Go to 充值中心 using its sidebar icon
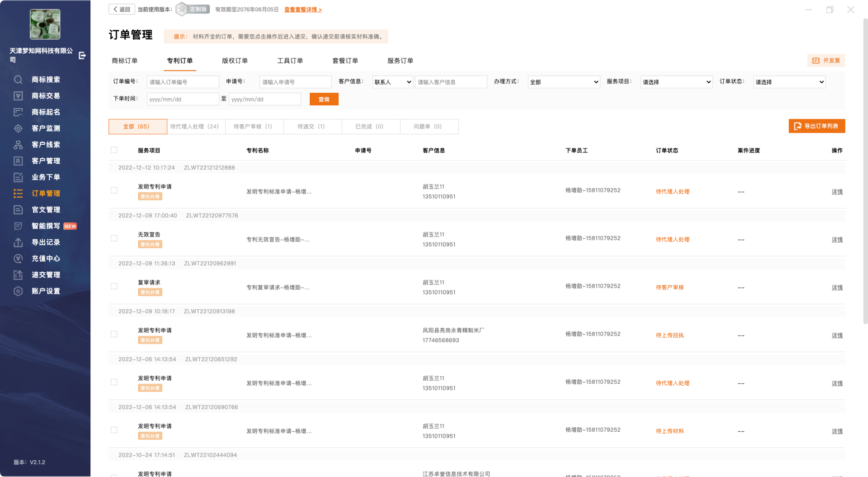 (45, 258)
